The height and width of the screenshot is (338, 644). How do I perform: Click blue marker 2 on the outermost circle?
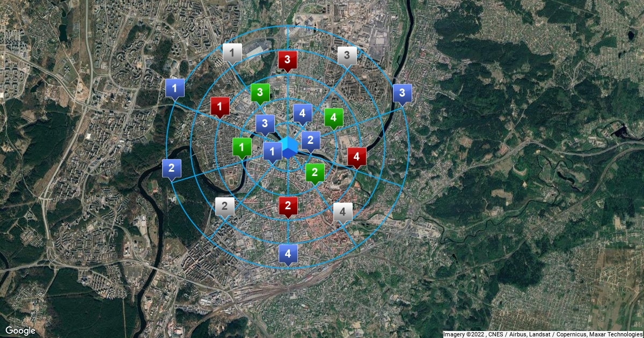pos(171,168)
